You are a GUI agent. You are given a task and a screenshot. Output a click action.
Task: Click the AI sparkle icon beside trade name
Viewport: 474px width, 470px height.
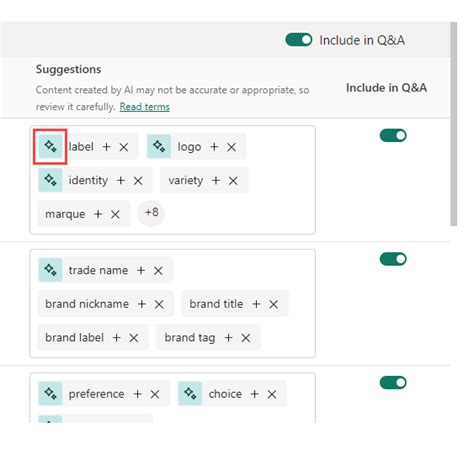(50, 270)
